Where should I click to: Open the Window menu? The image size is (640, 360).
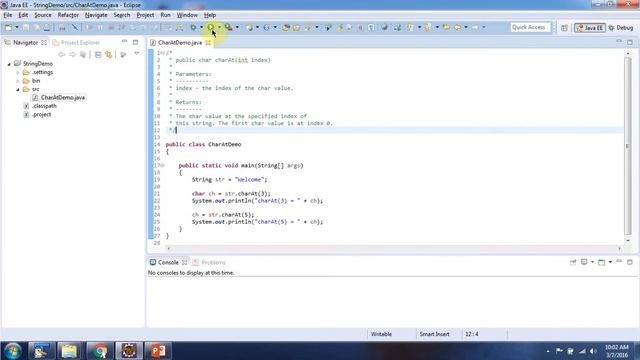187,15
